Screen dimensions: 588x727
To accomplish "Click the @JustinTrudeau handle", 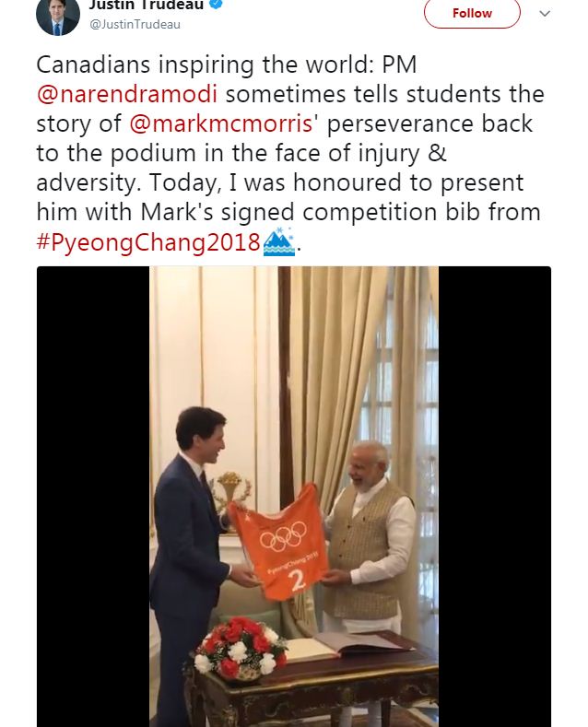I will [x=135, y=25].
